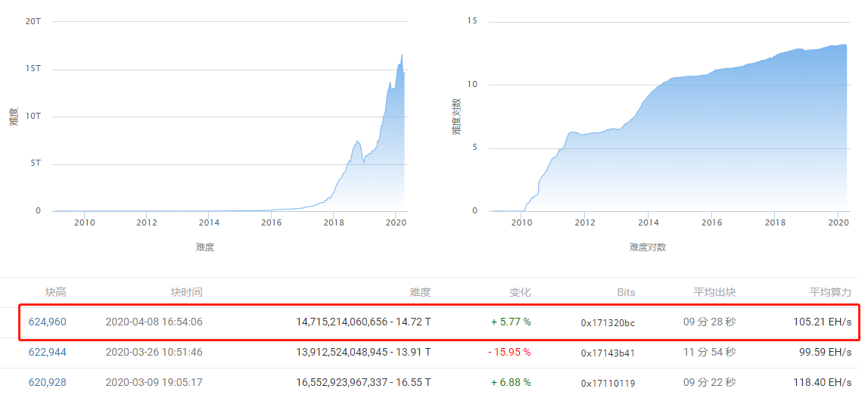Click the 15T label on difficulty chart
This screenshot has height=395, width=868.
pyautogui.click(x=33, y=69)
